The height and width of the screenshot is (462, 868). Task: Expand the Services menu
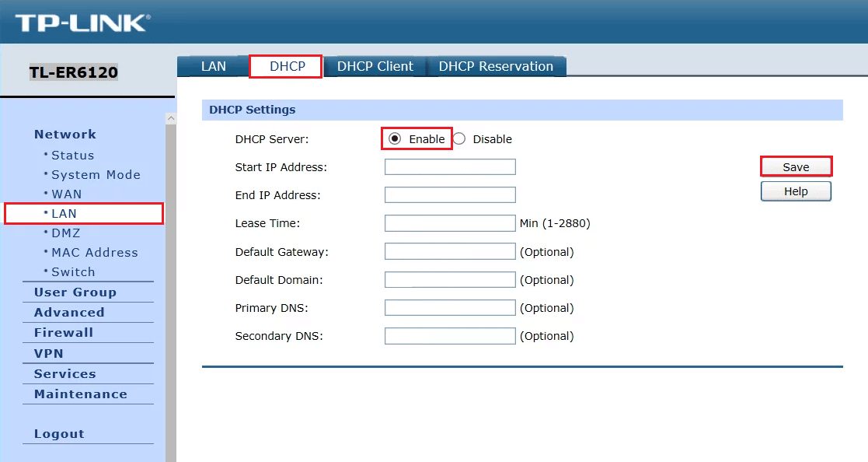coord(64,373)
